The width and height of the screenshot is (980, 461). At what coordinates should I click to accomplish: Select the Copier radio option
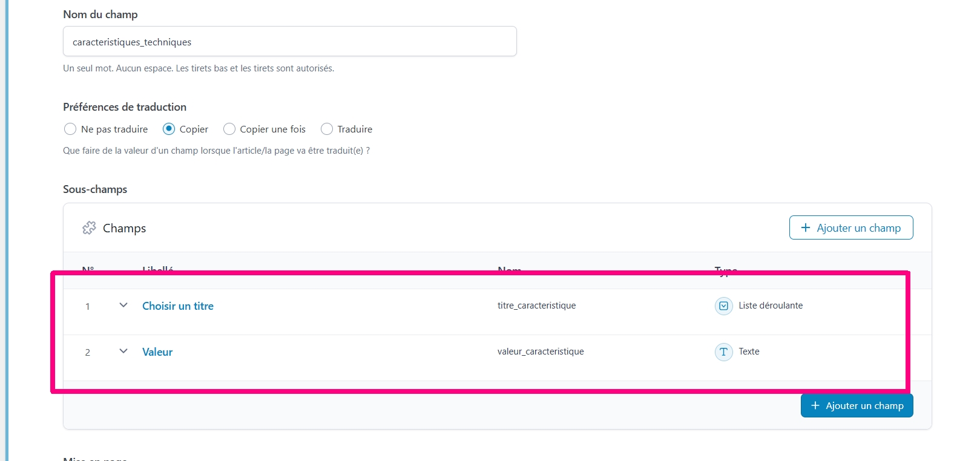point(169,129)
